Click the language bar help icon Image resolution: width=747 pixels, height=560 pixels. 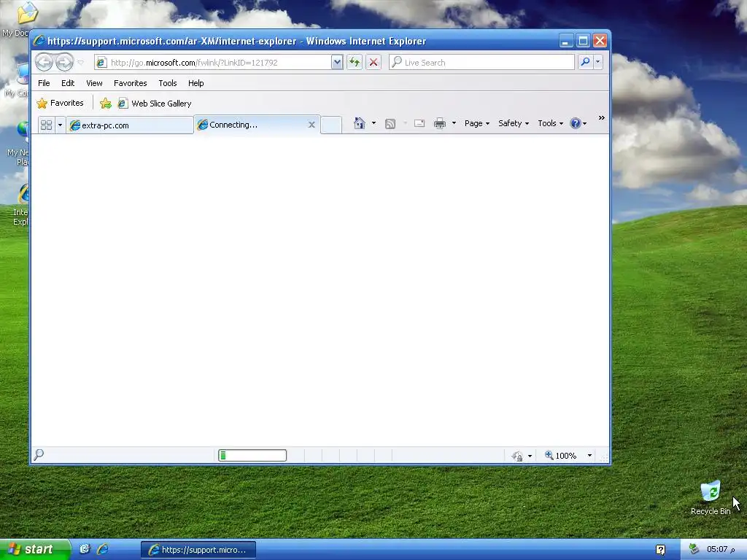(x=661, y=550)
